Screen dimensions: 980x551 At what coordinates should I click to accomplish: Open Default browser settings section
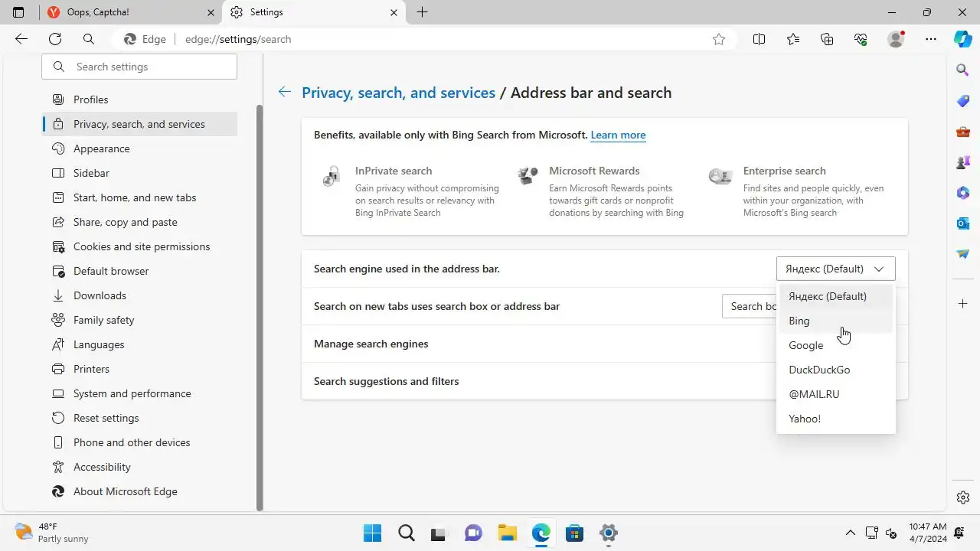pos(139,271)
